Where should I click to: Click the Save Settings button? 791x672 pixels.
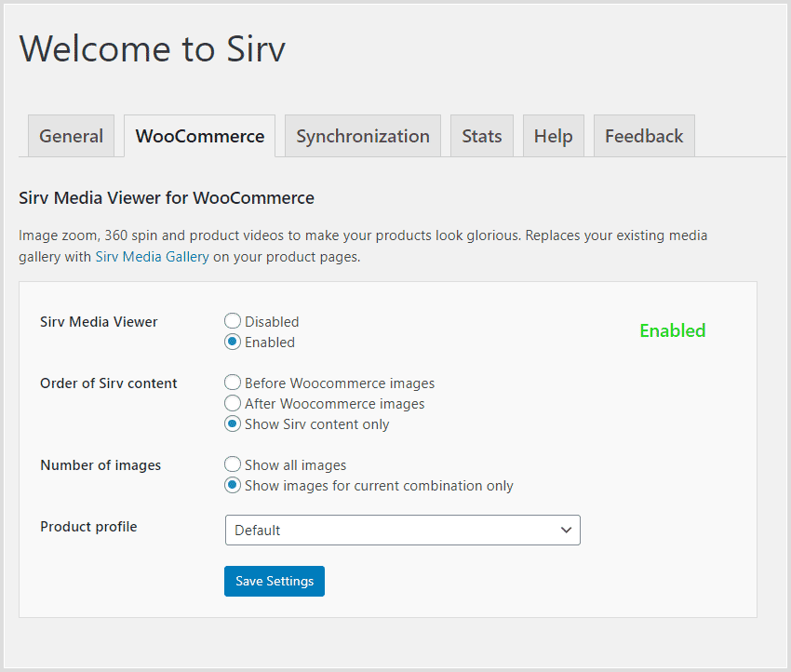click(275, 581)
